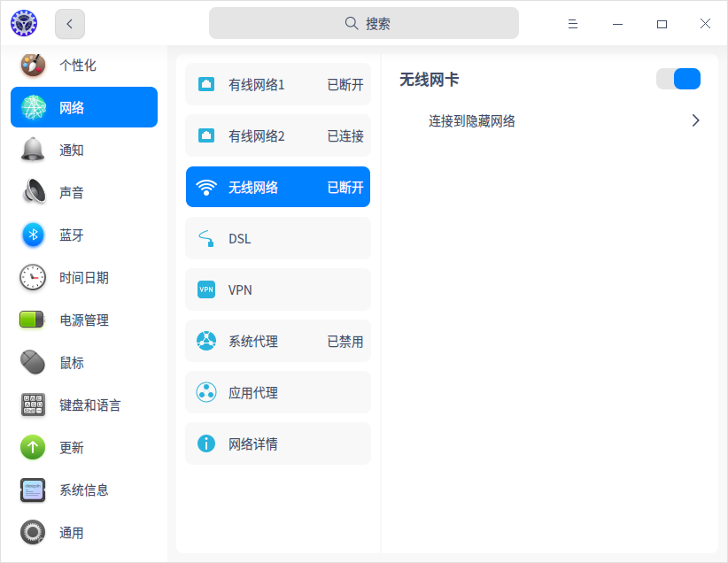This screenshot has width=728, height=563.
Task: Click the Control Center app logo
Action: pyautogui.click(x=24, y=23)
